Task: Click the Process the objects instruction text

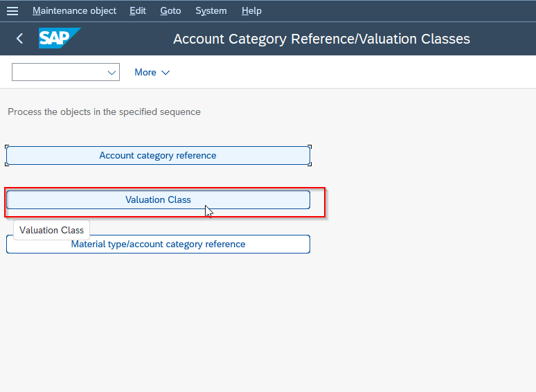Action: click(105, 112)
